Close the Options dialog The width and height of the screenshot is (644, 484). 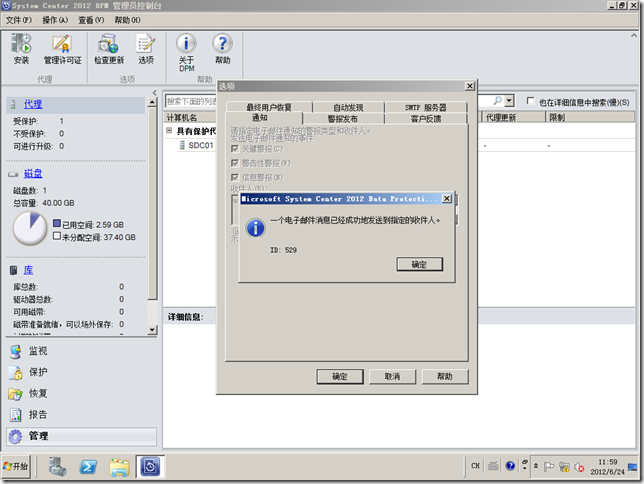click(469, 86)
